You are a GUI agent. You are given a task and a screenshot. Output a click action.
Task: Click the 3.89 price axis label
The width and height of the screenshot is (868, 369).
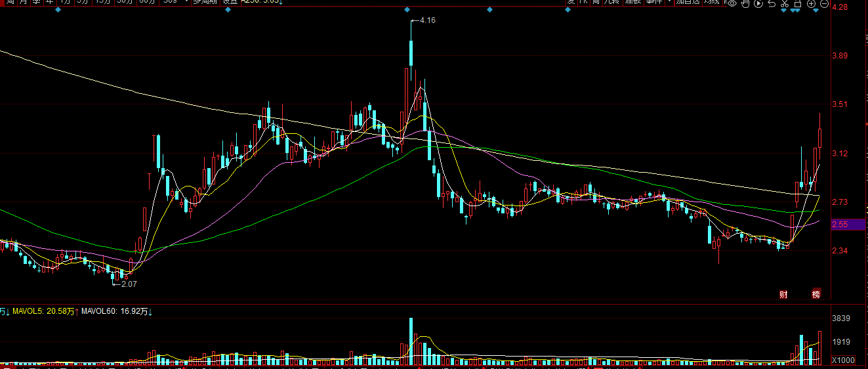(x=841, y=56)
